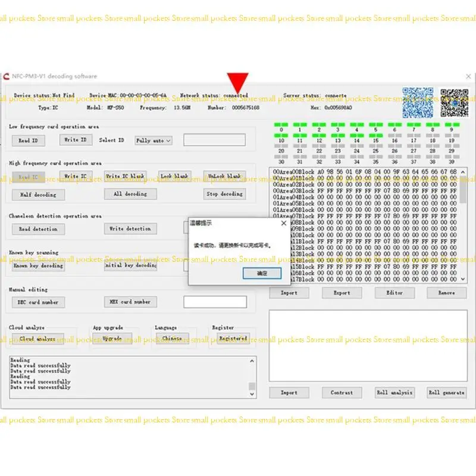
Task: Click sector 9 status indicator
Action: click(452, 125)
